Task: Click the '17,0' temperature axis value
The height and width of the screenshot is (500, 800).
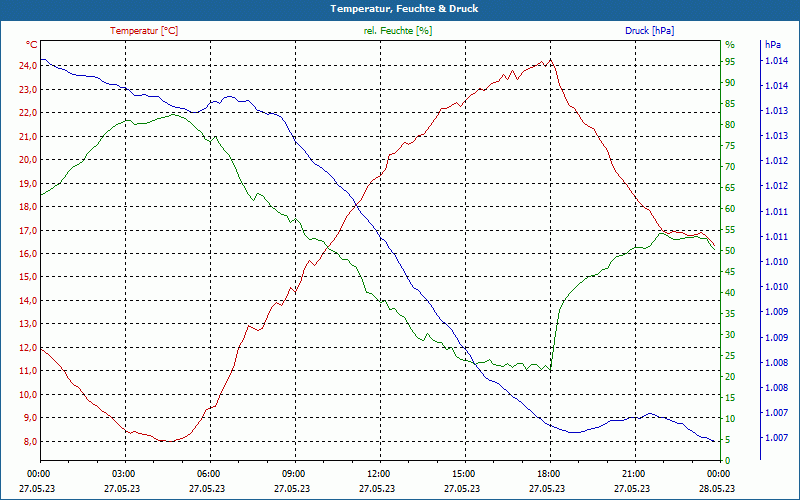Action: [28, 230]
